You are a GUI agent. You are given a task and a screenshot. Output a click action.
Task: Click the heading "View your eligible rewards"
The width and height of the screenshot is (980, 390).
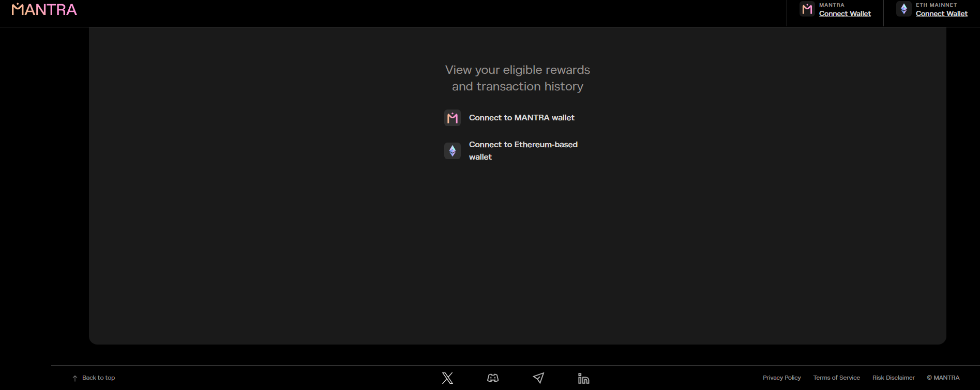pyautogui.click(x=518, y=70)
